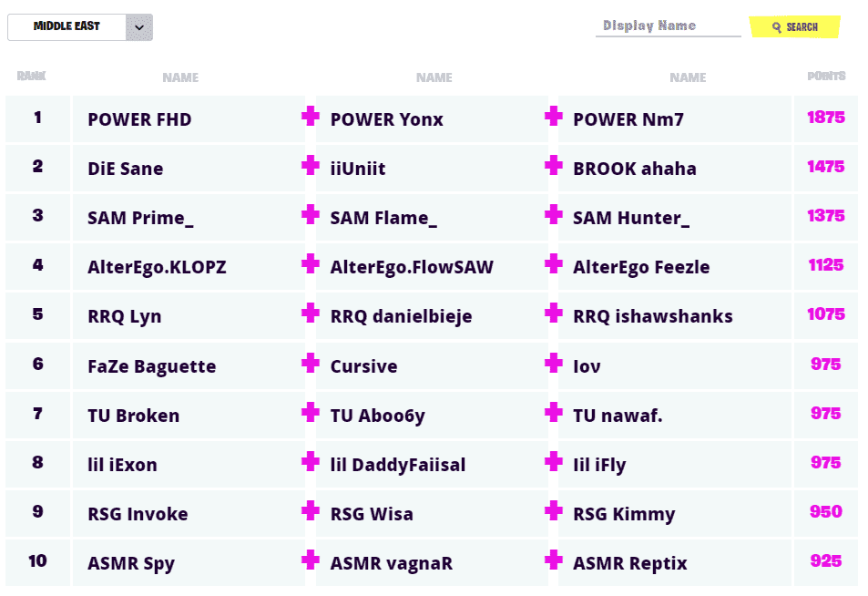Click the plus icon after SAM Prime_
Image resolution: width=868 pixels, height=596 pixels.
(x=311, y=215)
